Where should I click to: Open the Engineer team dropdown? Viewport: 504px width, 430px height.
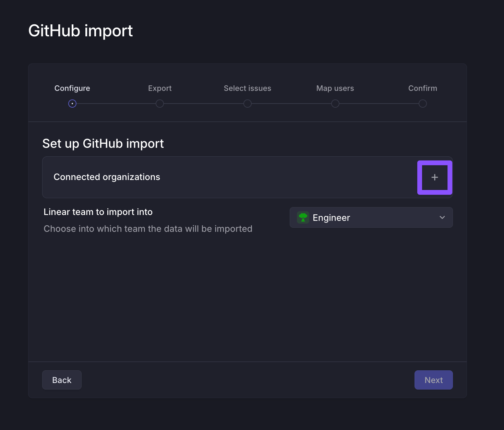pos(371,217)
